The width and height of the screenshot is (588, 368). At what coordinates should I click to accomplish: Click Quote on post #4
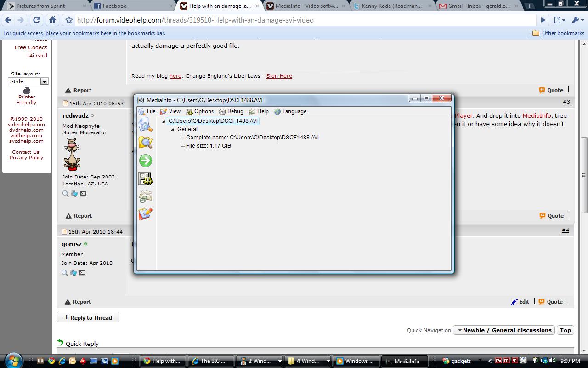click(x=551, y=302)
